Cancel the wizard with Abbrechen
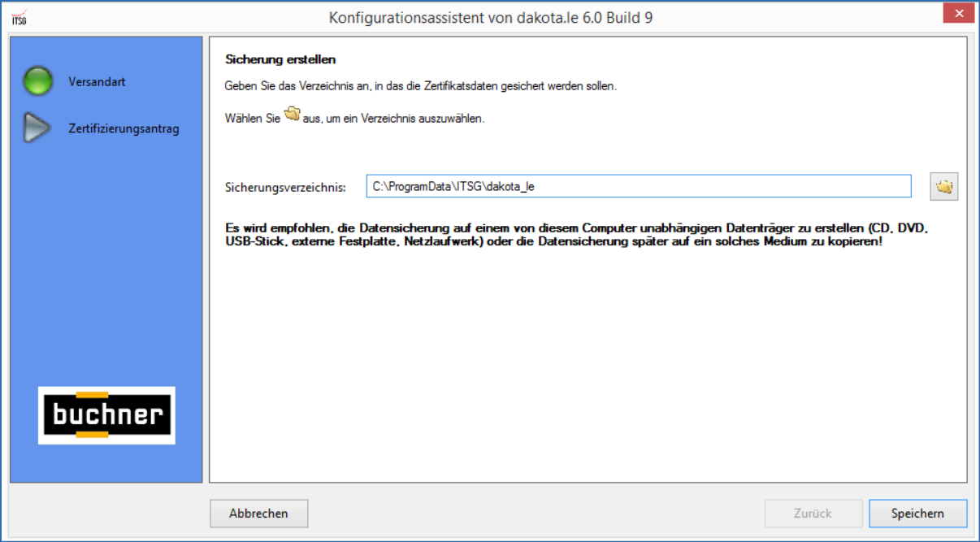980x542 pixels. pyautogui.click(x=258, y=514)
